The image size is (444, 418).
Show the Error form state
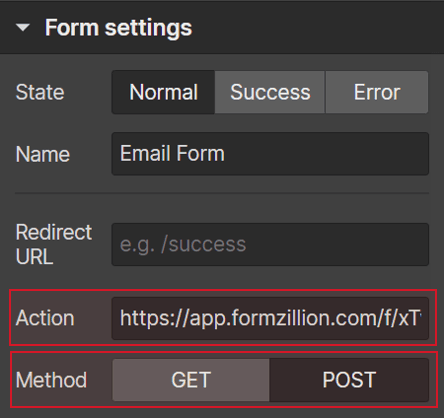[x=377, y=92]
